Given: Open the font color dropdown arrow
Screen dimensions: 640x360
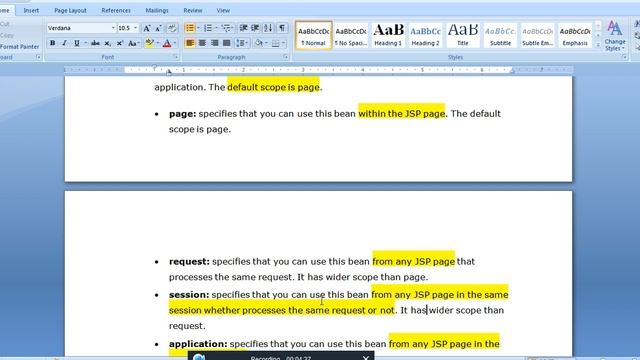Looking at the screenshot, I should pyautogui.click(x=175, y=43).
